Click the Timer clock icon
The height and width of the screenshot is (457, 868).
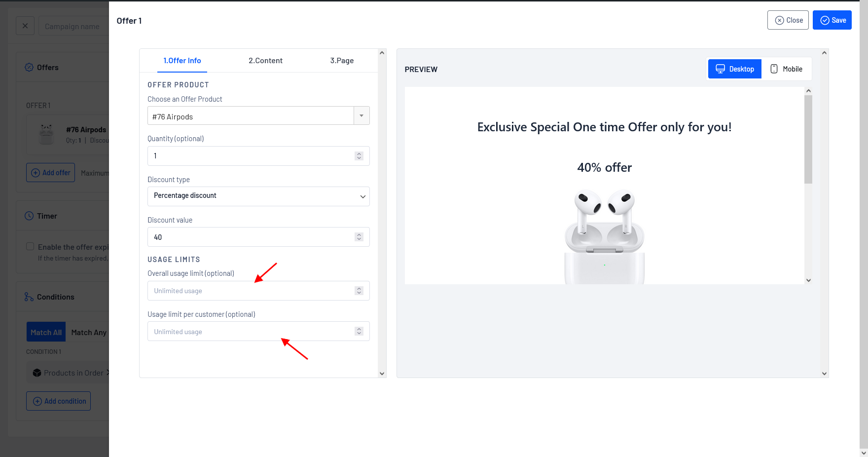(x=29, y=216)
